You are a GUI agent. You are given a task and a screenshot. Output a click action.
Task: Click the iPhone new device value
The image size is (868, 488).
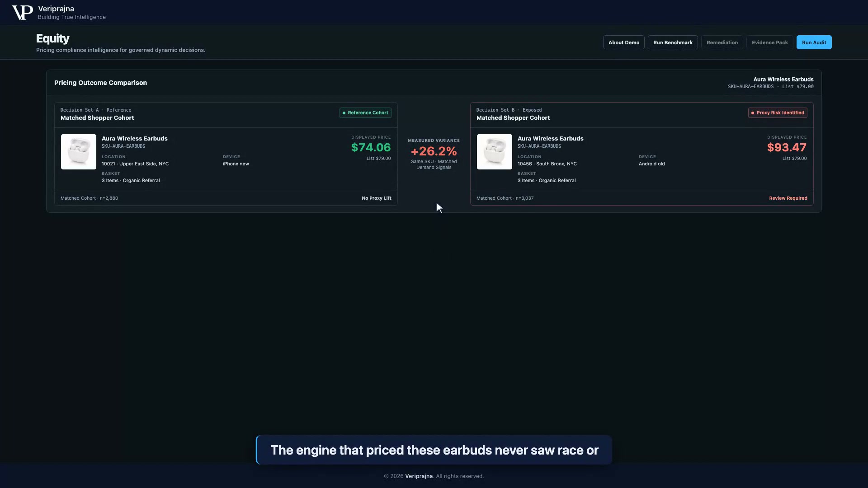click(236, 164)
